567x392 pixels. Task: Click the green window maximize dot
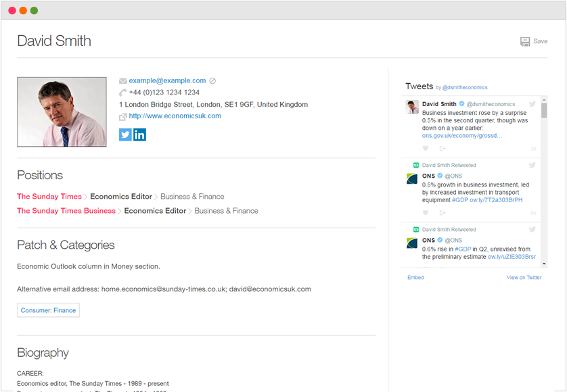click(34, 11)
